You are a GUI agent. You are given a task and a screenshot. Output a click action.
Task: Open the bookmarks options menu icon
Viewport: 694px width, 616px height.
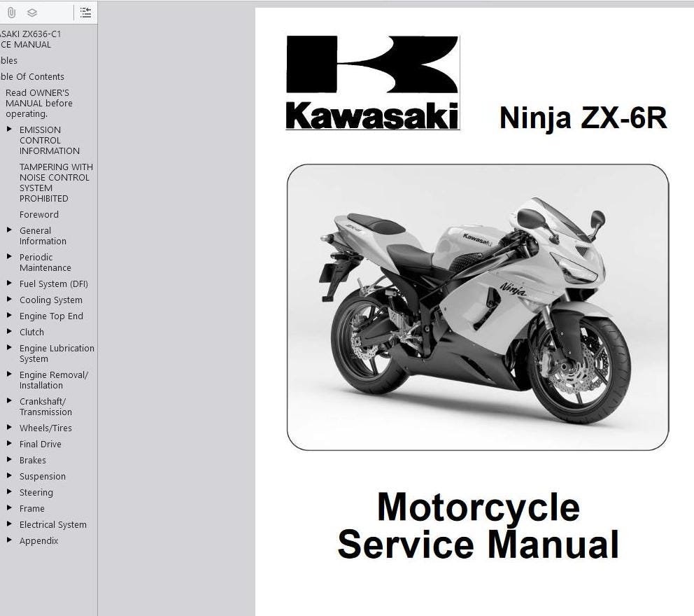pyautogui.click(x=86, y=13)
